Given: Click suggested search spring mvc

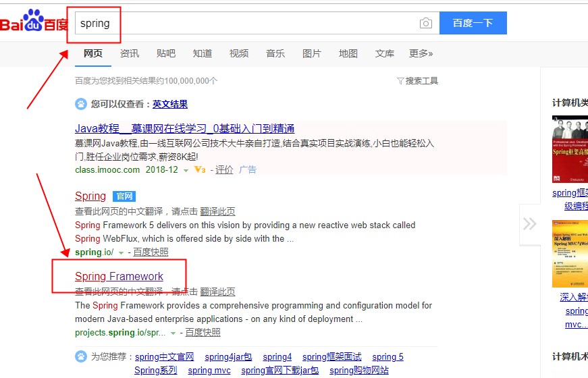Looking at the screenshot, I should (x=209, y=370).
